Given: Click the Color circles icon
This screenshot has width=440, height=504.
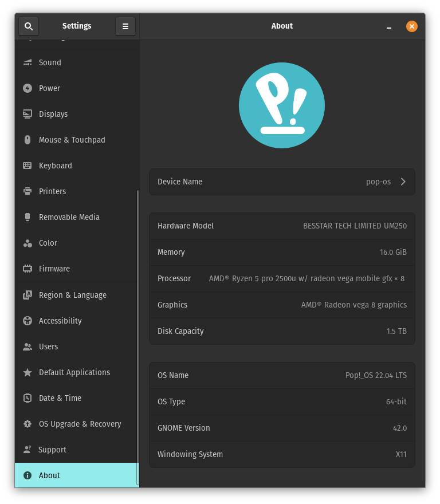Looking at the screenshot, I should (27, 243).
